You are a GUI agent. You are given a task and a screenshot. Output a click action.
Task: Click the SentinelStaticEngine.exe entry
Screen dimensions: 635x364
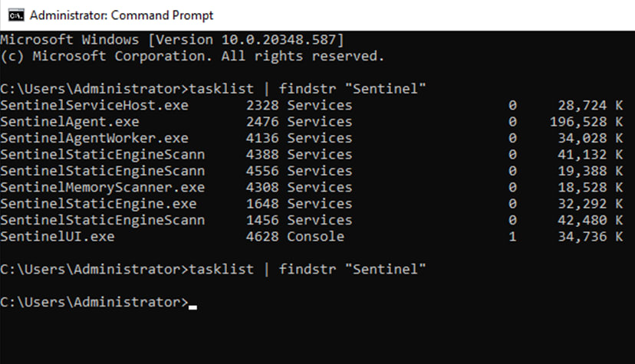click(98, 204)
